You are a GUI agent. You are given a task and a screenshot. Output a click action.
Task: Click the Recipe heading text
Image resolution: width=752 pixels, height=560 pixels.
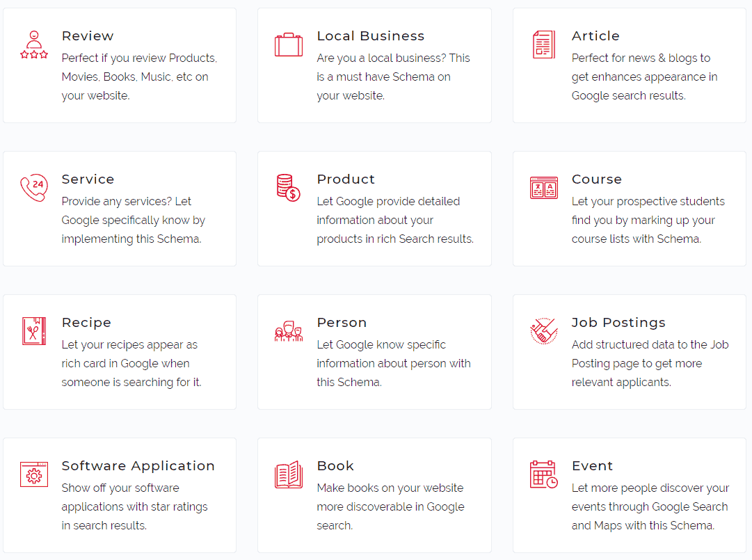[x=86, y=323]
